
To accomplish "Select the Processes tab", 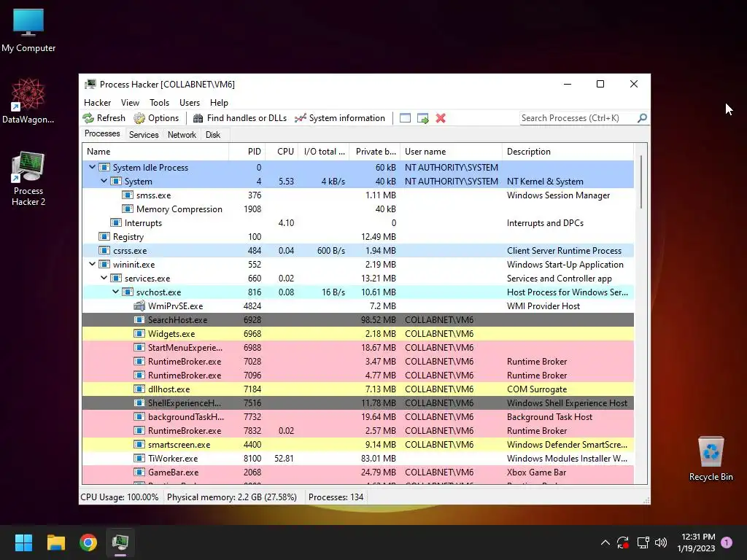I will pyautogui.click(x=102, y=134).
